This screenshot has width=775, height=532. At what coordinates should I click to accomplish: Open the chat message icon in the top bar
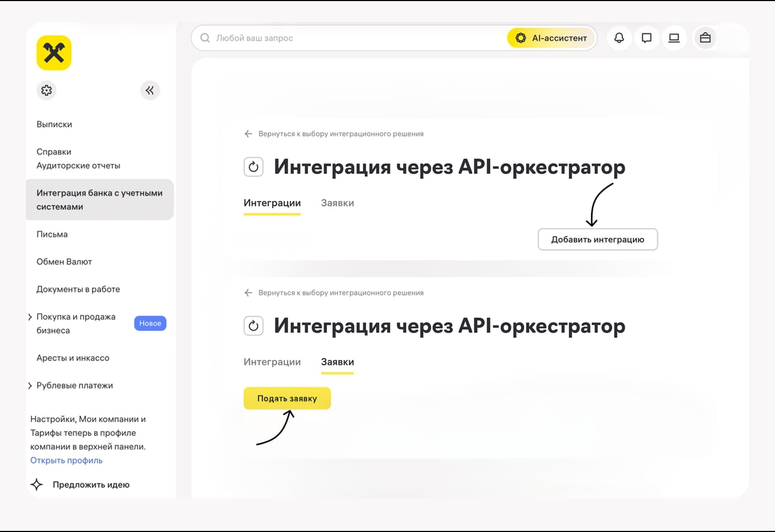point(647,38)
